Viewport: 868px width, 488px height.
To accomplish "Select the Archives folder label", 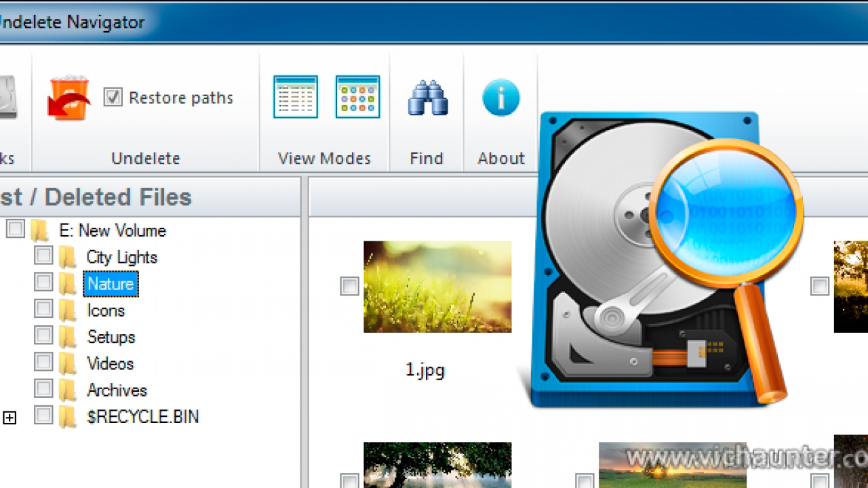I will (x=117, y=390).
